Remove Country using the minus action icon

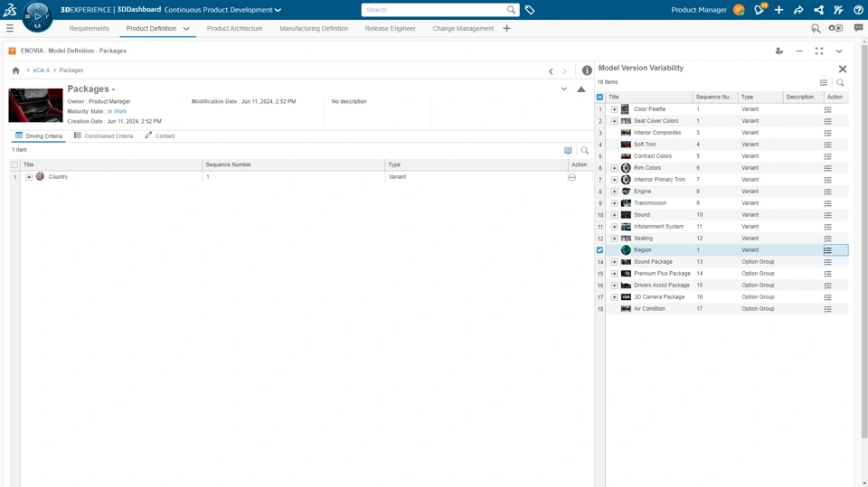coord(571,177)
